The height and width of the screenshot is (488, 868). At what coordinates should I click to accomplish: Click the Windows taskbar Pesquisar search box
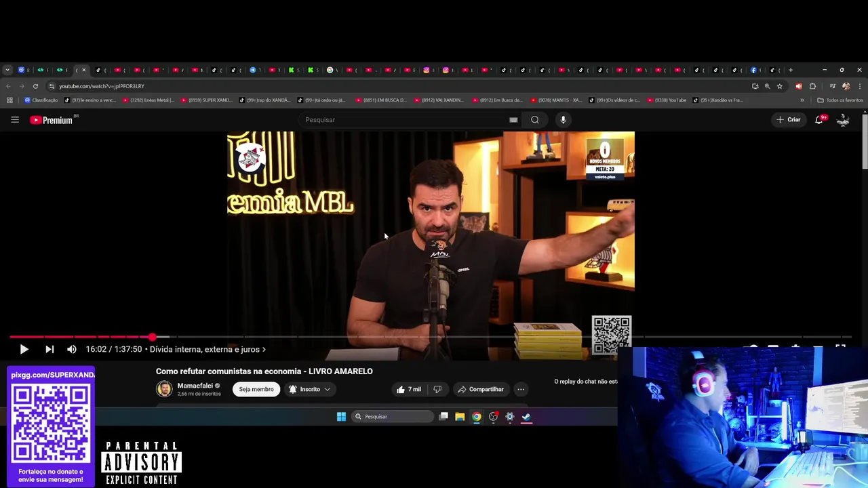tap(392, 417)
